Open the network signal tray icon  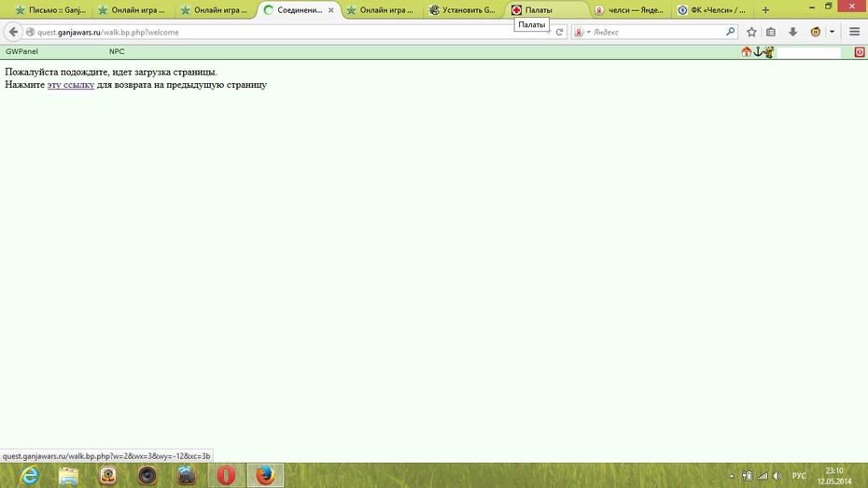[x=763, y=476]
